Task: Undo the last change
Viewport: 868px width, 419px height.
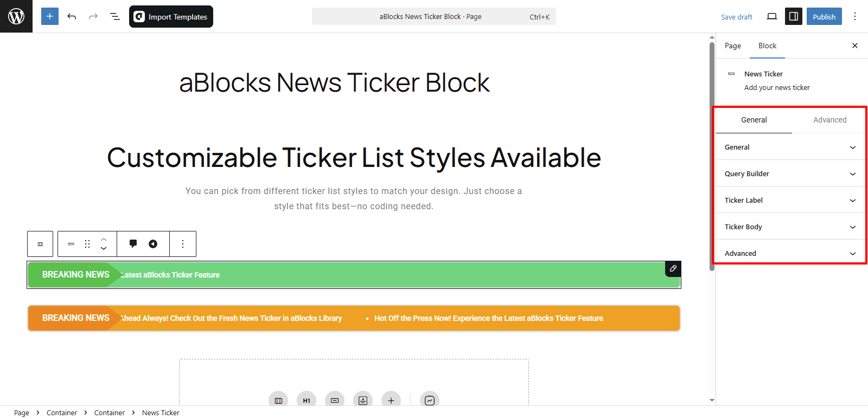Action: point(72,16)
